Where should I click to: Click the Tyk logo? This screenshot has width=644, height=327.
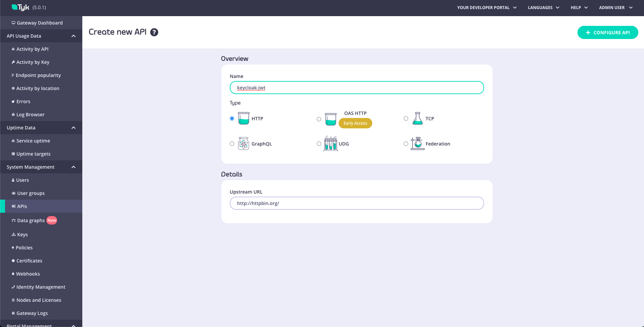coord(20,7)
